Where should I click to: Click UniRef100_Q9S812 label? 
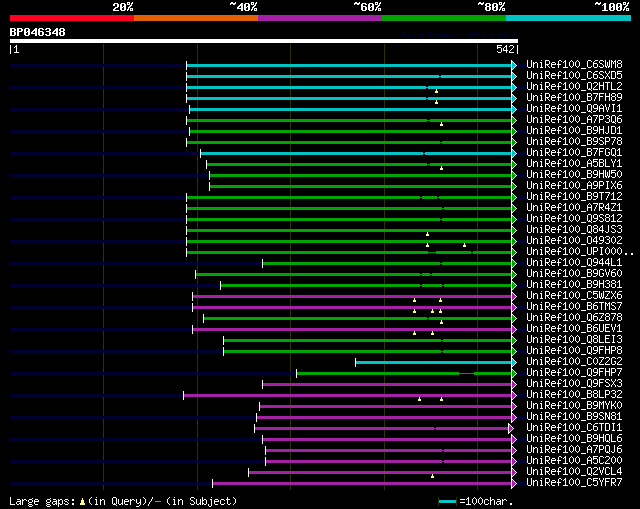[x=574, y=219]
